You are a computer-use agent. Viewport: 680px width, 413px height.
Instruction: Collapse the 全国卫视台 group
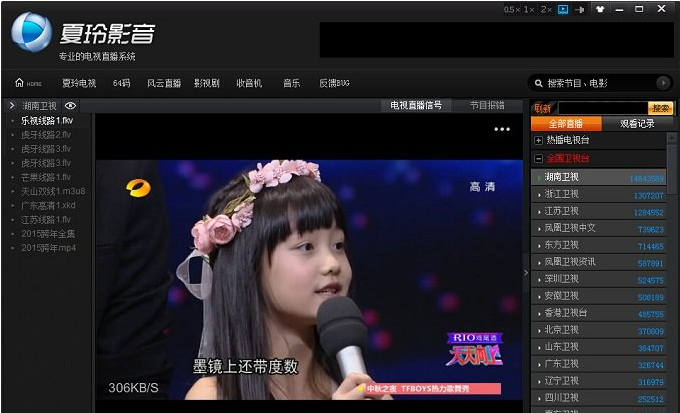[x=538, y=159]
